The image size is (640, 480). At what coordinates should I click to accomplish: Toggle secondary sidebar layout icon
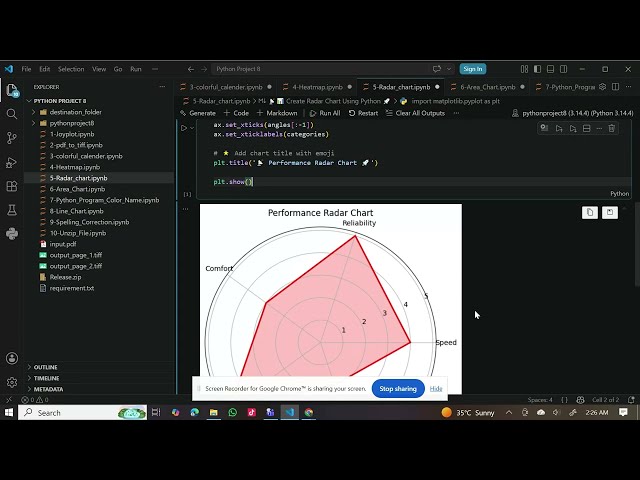pyautogui.click(x=564, y=69)
